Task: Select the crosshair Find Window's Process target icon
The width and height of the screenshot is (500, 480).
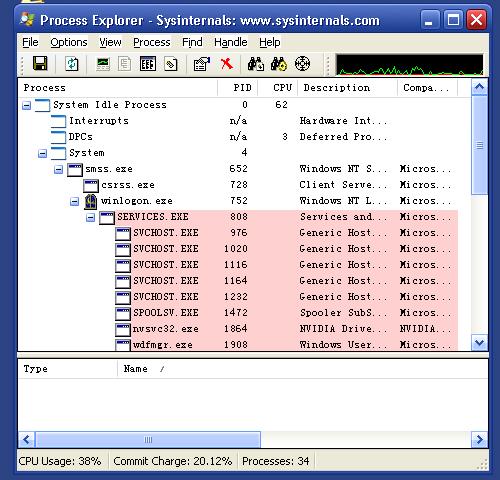Action: [302, 63]
